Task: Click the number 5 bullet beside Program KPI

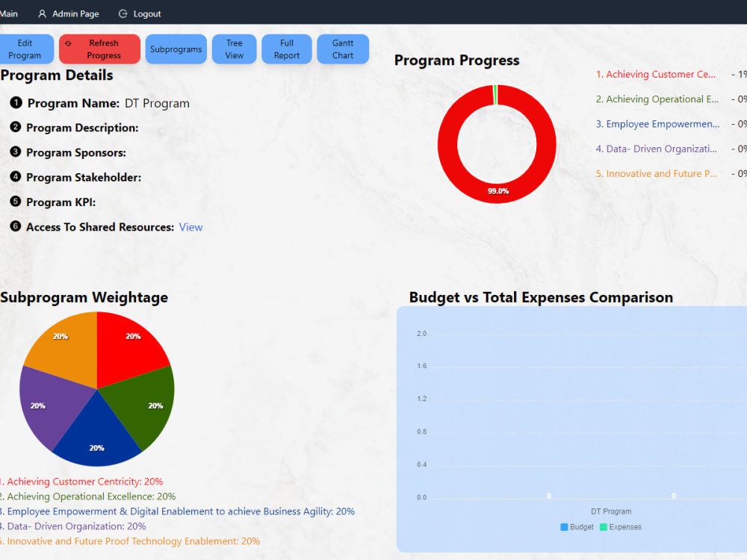Action: click(x=15, y=201)
